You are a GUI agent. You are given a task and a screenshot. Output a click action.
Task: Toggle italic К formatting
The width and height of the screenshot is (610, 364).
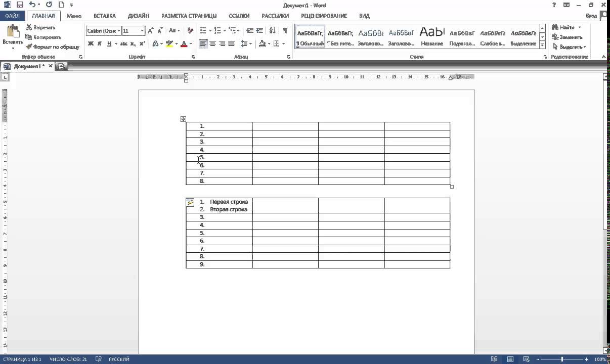click(x=100, y=43)
